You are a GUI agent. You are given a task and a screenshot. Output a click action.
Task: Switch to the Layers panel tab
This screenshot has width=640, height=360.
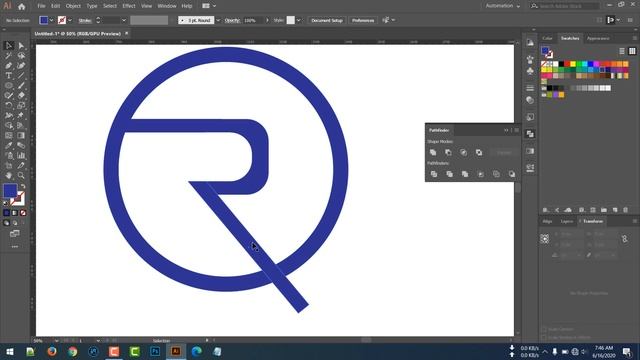(567, 221)
